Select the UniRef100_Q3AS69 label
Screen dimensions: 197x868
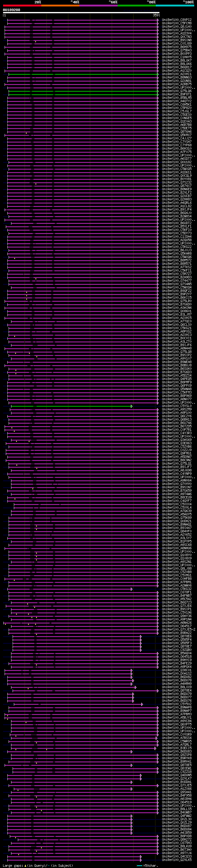(177, 440)
